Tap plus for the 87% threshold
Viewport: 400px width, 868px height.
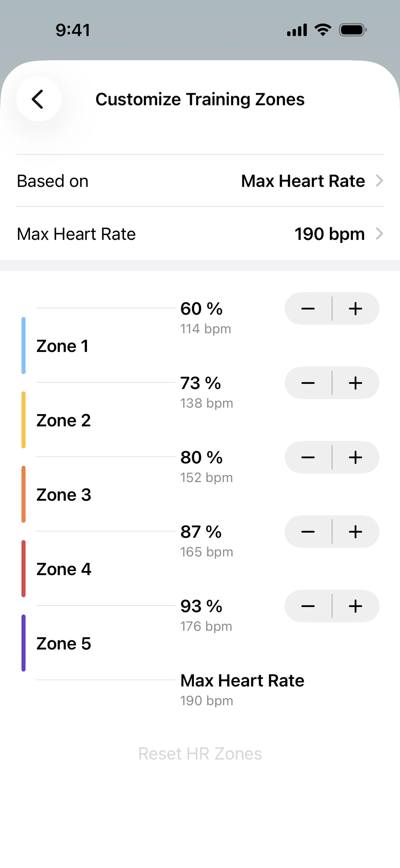356,532
